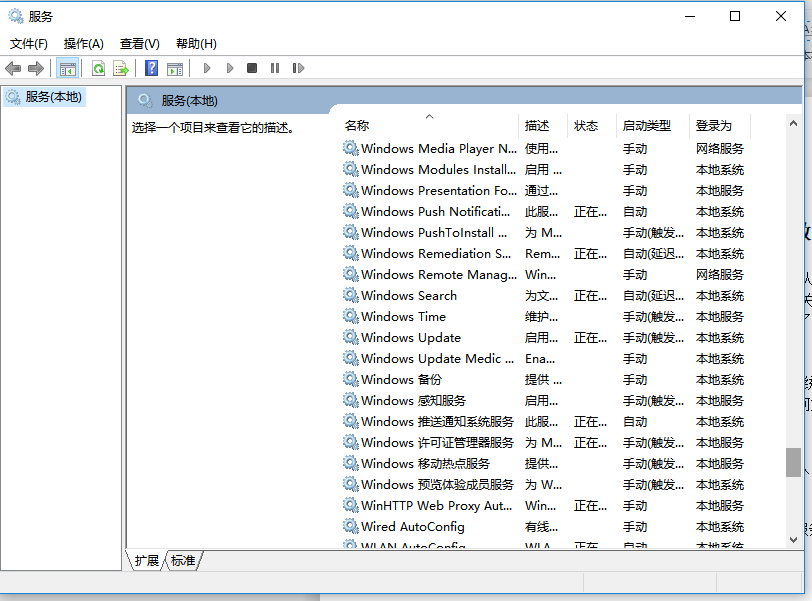Click the gear icon beside Windows Media Player N...
The width and height of the screenshot is (812, 601).
pos(351,148)
